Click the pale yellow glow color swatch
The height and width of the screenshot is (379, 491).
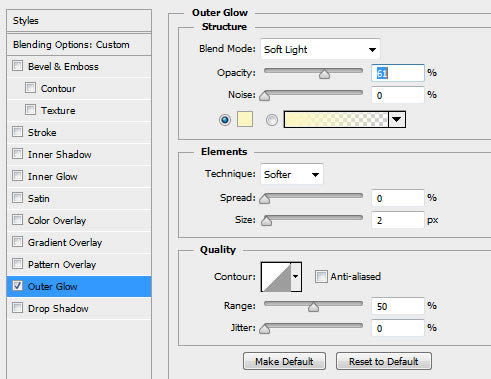[x=245, y=119]
